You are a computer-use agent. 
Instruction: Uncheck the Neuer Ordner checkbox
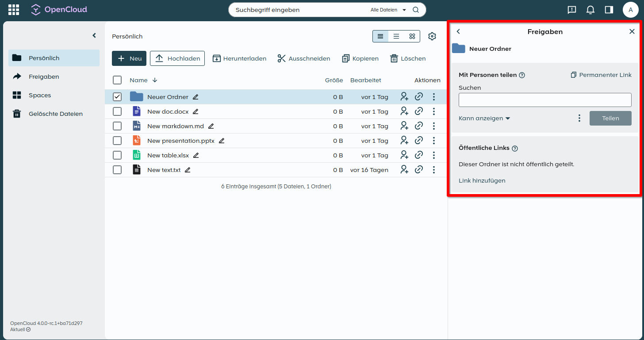[117, 97]
